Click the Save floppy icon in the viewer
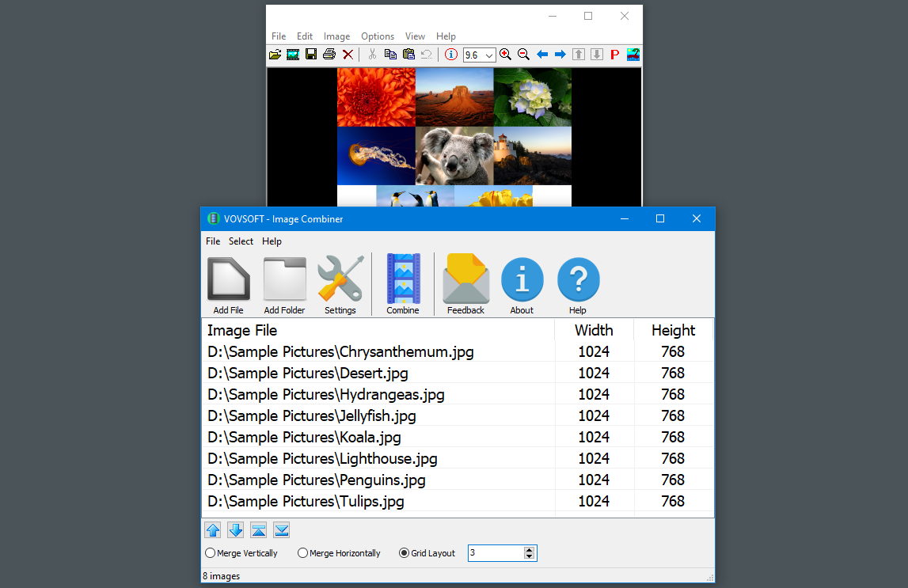Screen dimensions: 908x588 pos(312,55)
